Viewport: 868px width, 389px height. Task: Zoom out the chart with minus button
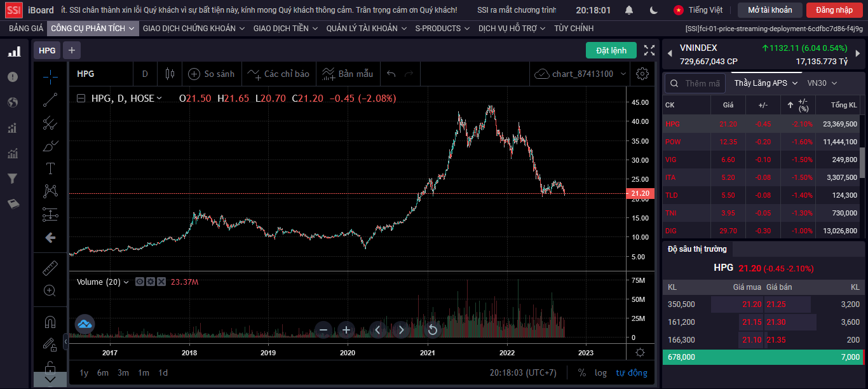pos(323,329)
